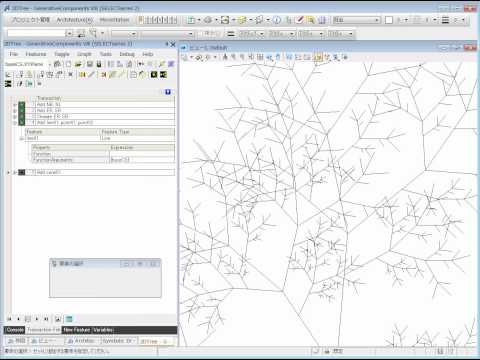Click the info circle icon in main toolbar
The image size is (480, 360).
pyautogui.click(x=277, y=20)
